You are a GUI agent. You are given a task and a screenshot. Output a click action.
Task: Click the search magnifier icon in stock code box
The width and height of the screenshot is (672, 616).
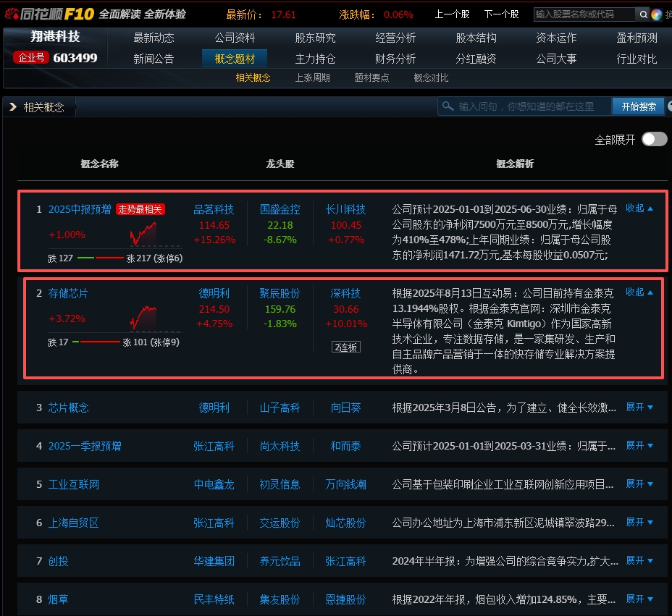tap(643, 14)
